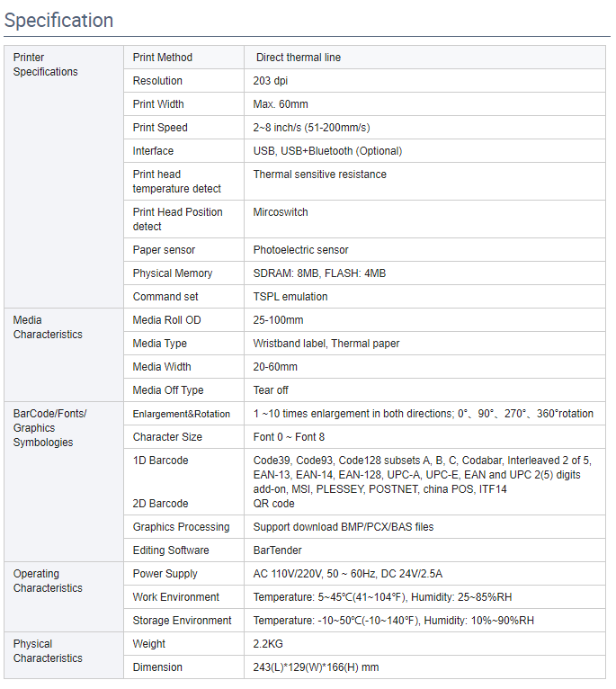The height and width of the screenshot is (689, 616).
Task: Click the Specification heading
Action: [59, 20]
